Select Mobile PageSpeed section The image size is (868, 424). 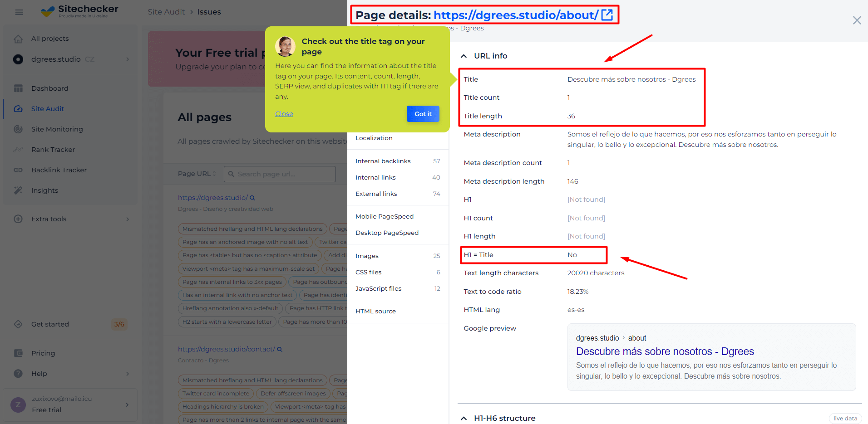(x=385, y=216)
